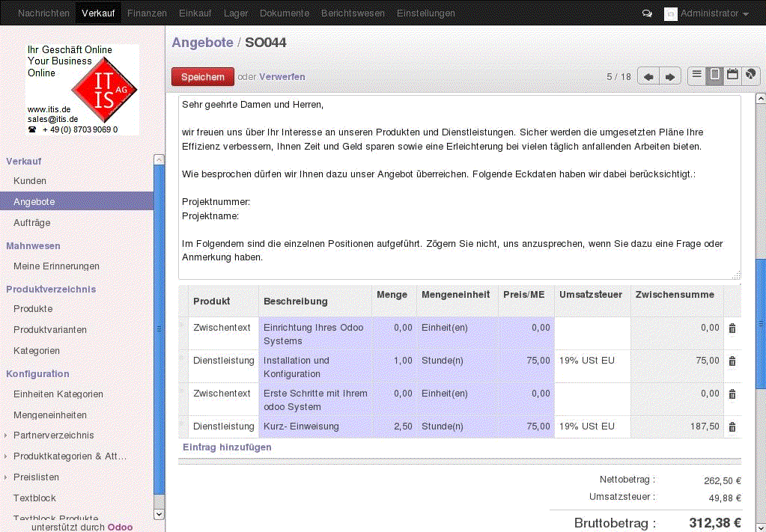Open Aufträge in the sidebar
Screen dimensions: 766x532
tap(31, 222)
